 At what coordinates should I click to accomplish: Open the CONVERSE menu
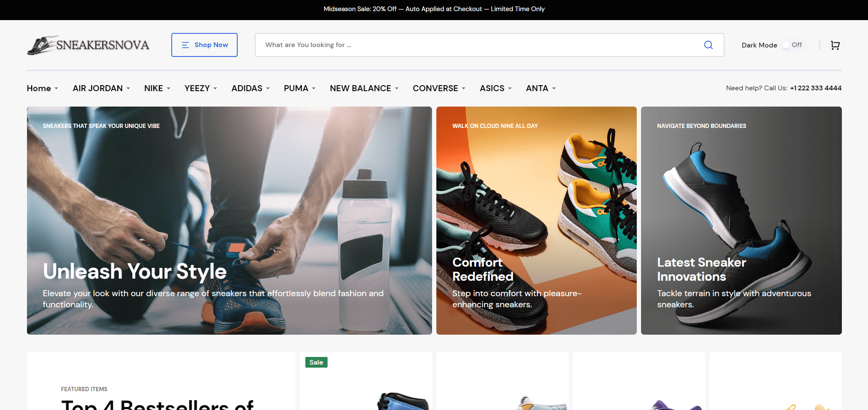(435, 88)
